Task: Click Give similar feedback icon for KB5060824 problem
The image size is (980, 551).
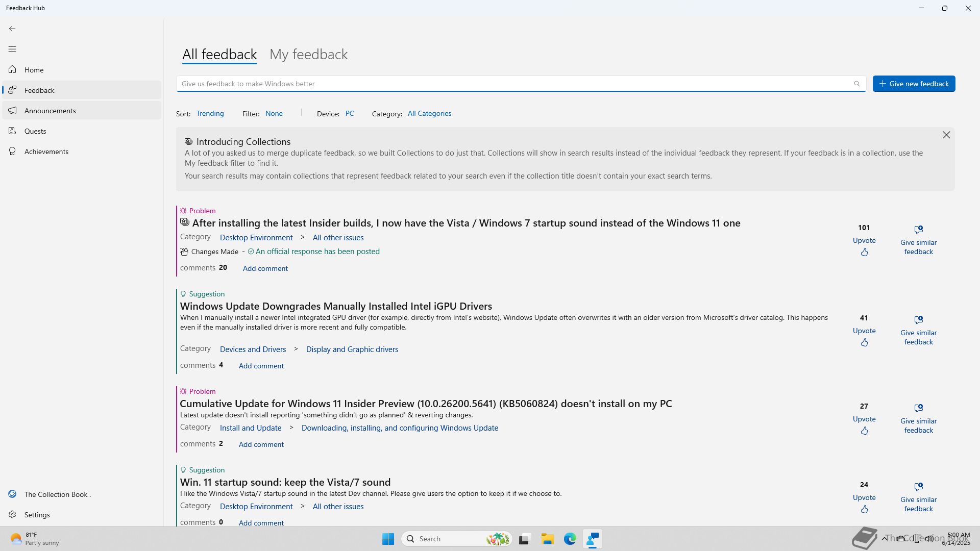Action: (x=918, y=408)
